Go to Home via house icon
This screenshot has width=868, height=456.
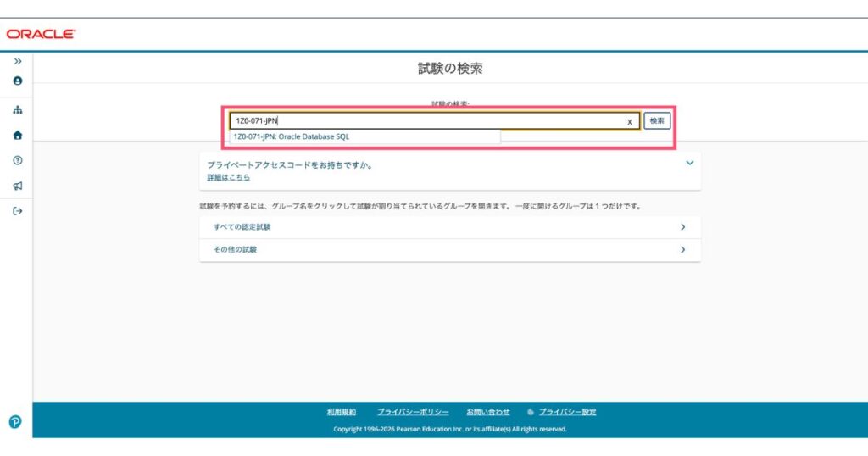tap(18, 135)
